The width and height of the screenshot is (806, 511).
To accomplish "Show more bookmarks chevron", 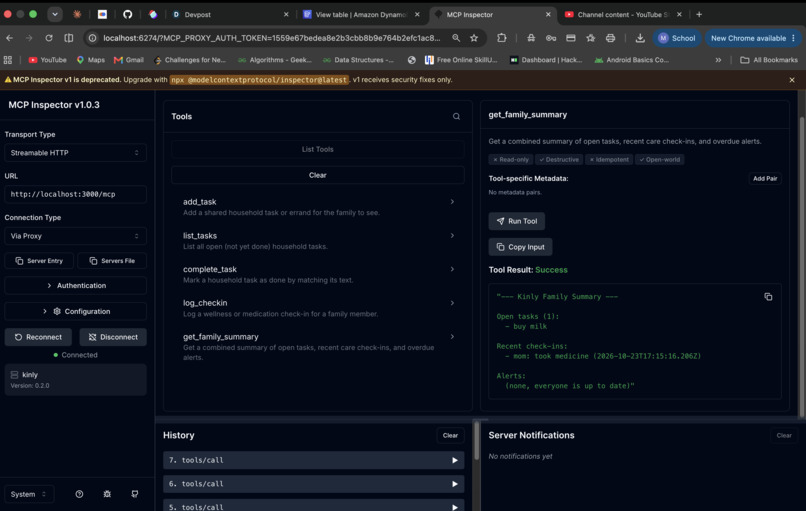I will tap(718, 60).
